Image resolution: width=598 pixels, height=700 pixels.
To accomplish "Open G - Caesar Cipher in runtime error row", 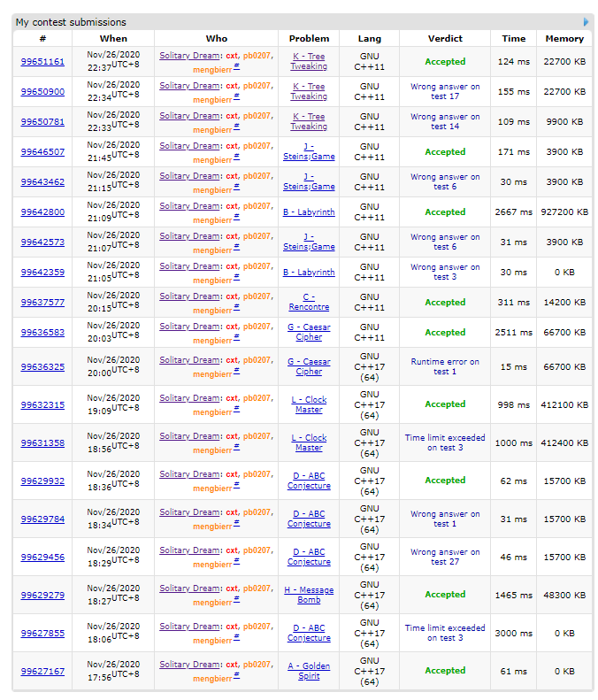I will [x=309, y=366].
